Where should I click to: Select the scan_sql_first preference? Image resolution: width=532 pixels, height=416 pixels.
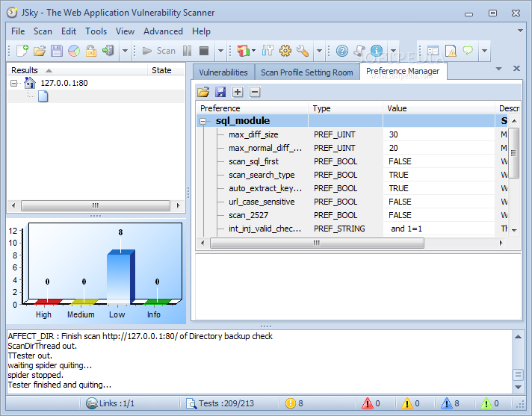pos(253,161)
